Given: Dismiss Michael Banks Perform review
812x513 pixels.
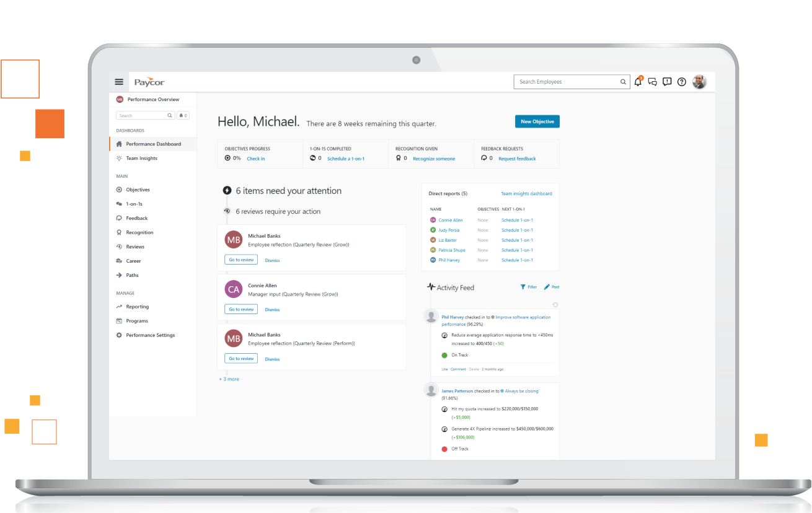Looking at the screenshot, I should [x=272, y=359].
